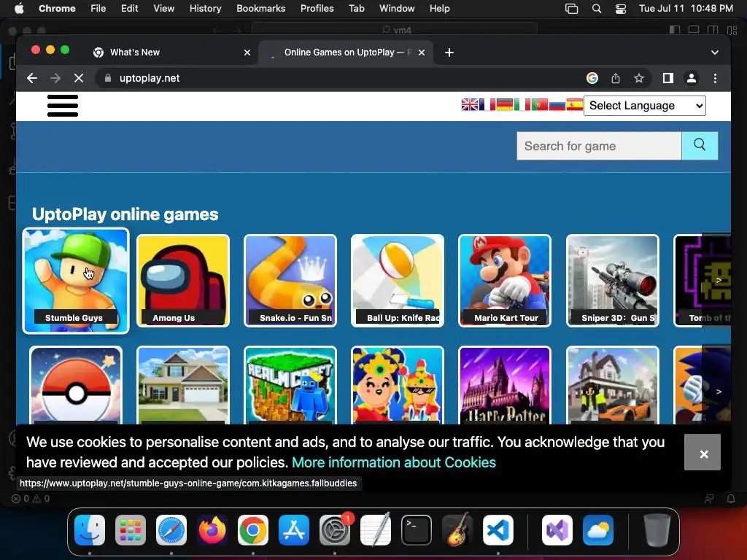Open Chrome three-dot menu
Viewport: 747px width, 560px height.
click(715, 78)
